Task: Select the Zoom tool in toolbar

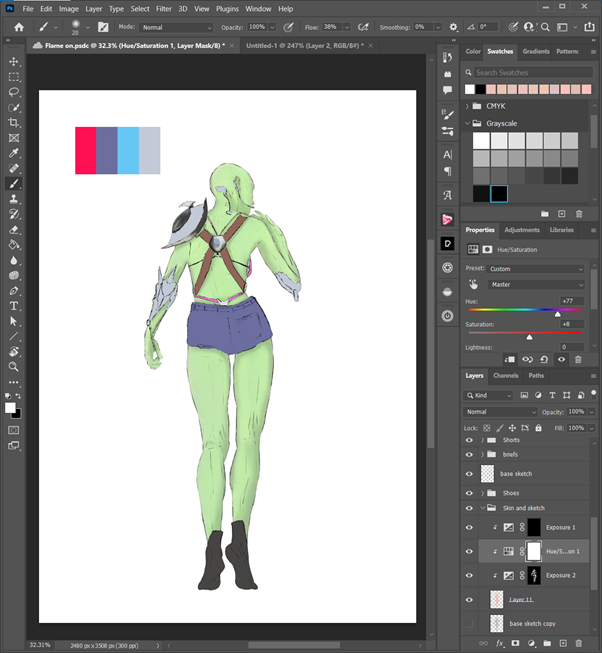Action: (14, 366)
